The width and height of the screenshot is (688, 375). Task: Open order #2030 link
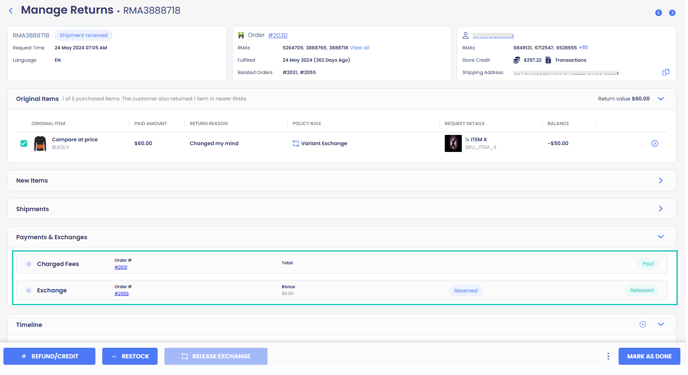click(x=278, y=36)
